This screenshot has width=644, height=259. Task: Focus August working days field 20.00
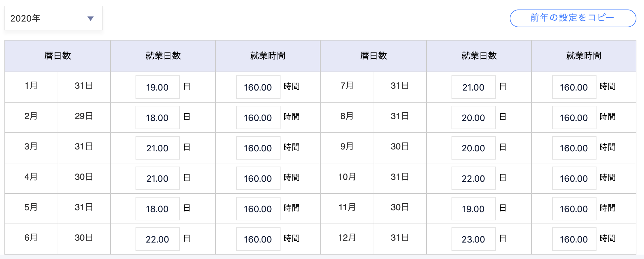(473, 117)
